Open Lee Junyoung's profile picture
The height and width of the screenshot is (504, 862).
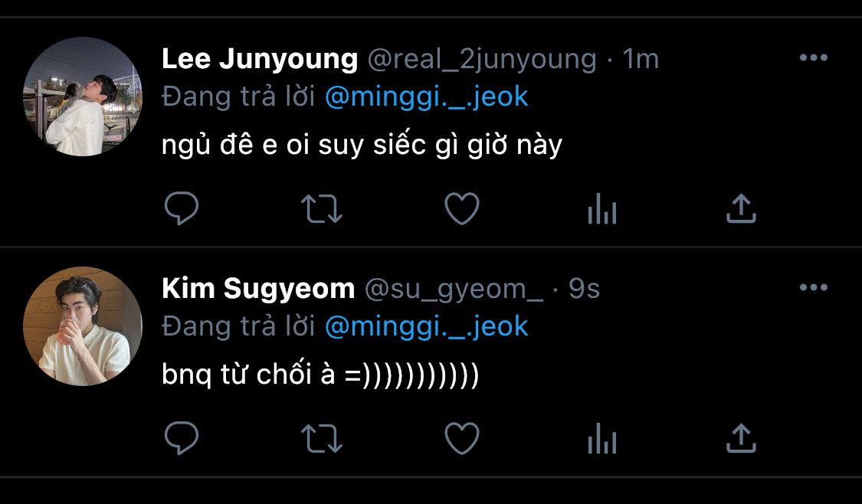[83, 97]
